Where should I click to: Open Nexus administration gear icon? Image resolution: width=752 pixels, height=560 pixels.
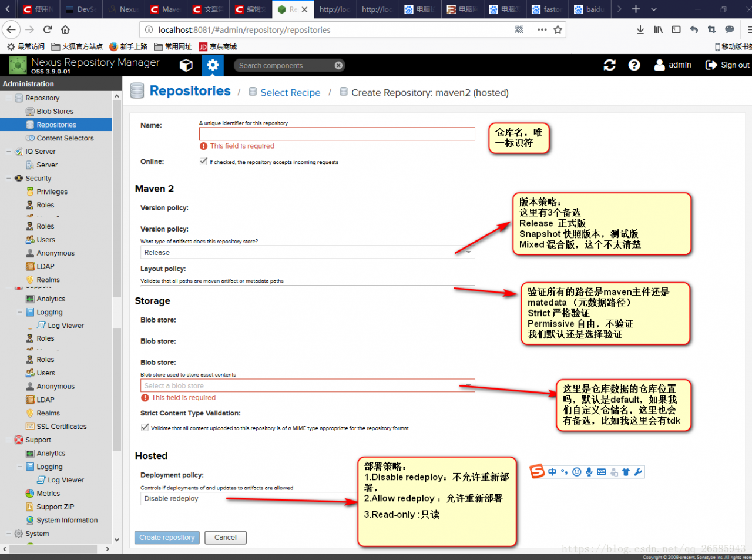tap(213, 65)
